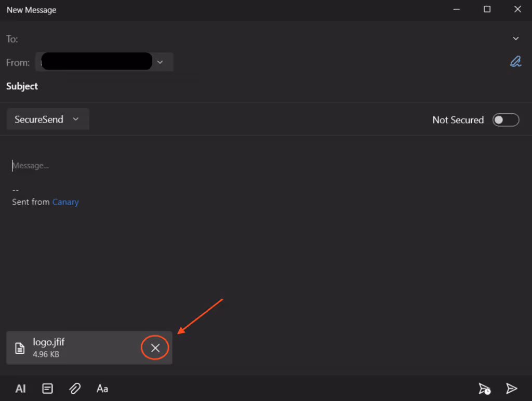Viewport: 532px width, 401px height.
Task: Open the signature pen icon
Action: click(516, 61)
